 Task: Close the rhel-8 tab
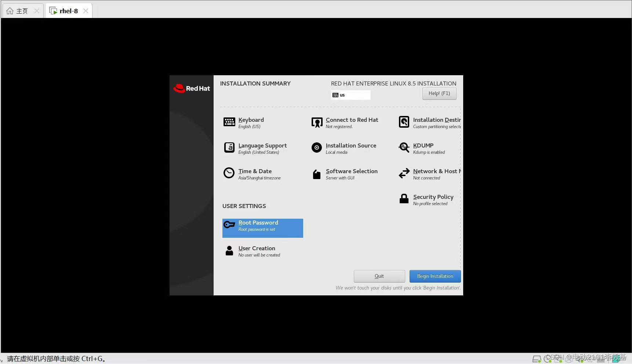click(x=86, y=11)
